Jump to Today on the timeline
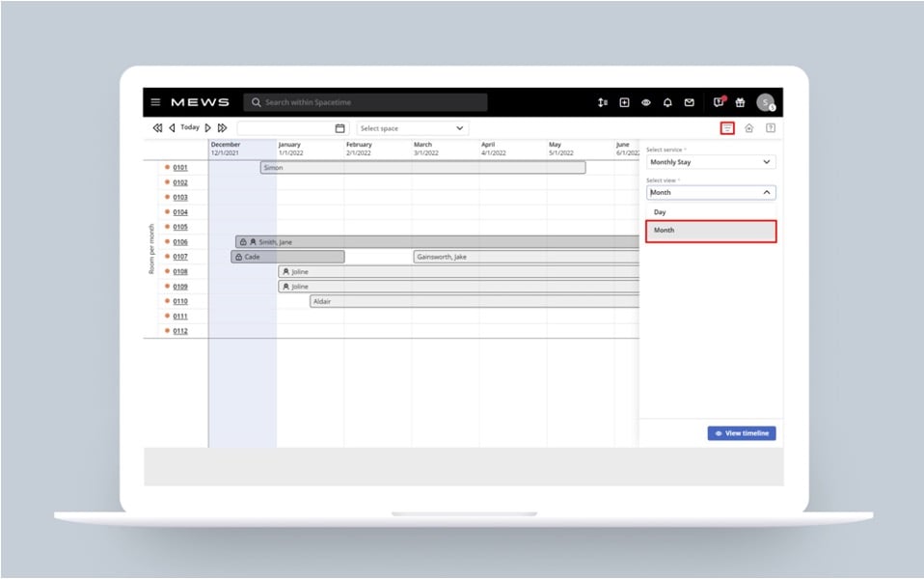 190,127
